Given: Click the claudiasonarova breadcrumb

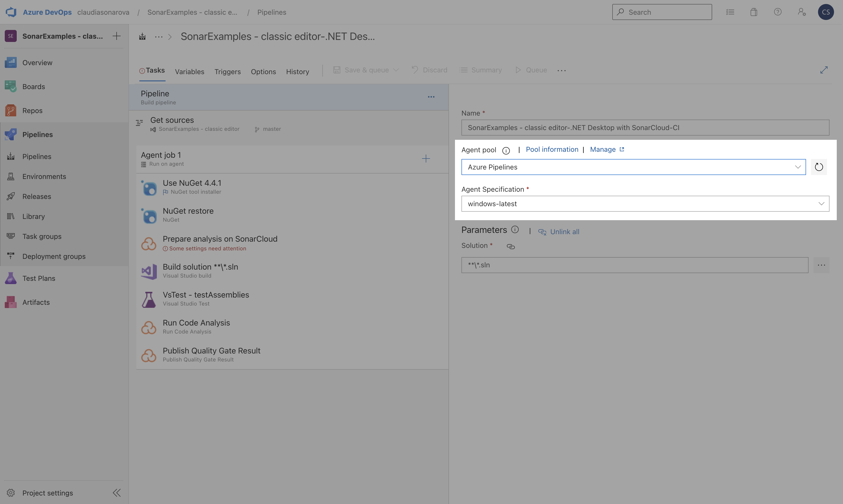Looking at the screenshot, I should pyautogui.click(x=103, y=12).
